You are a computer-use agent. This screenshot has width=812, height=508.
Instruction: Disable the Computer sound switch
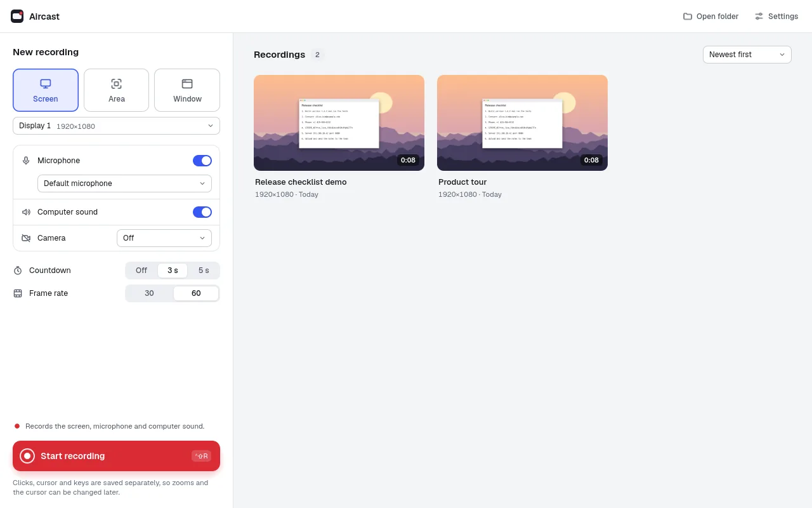pos(202,212)
